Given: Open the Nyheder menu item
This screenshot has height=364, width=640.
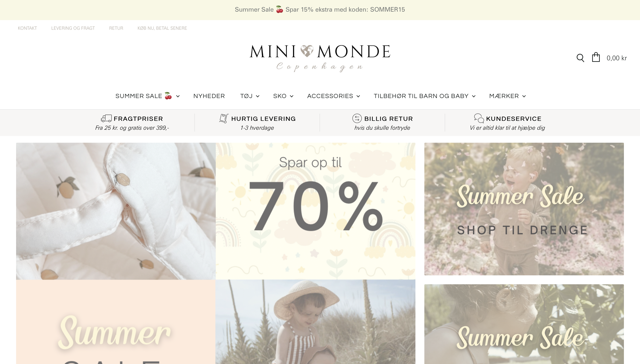Looking at the screenshot, I should [209, 96].
